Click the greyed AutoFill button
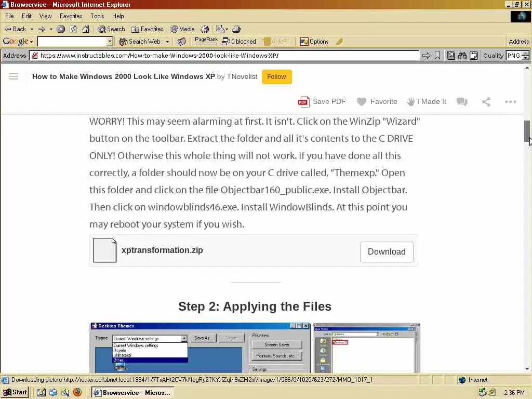Screen dimensions: 532x399 click(276, 42)
